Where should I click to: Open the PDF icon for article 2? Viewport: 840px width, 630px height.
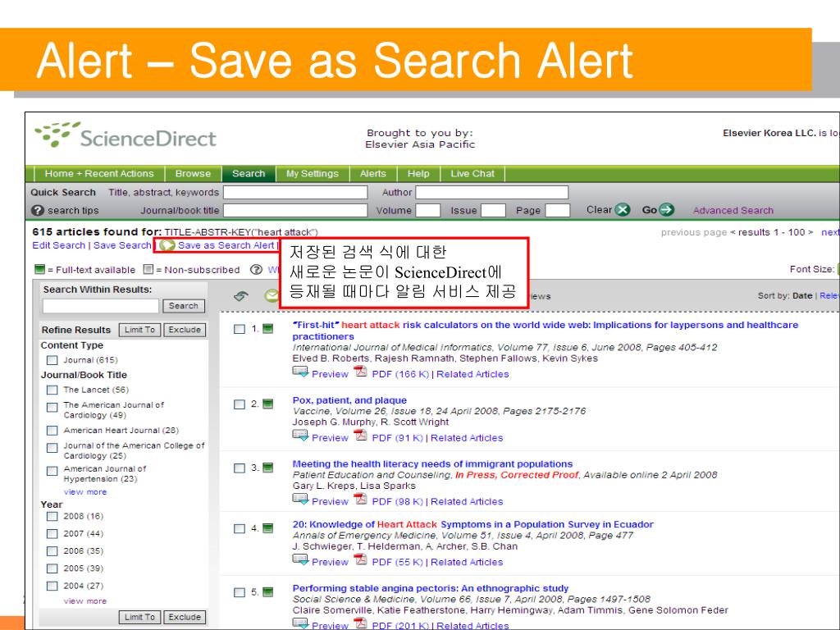[361, 436]
